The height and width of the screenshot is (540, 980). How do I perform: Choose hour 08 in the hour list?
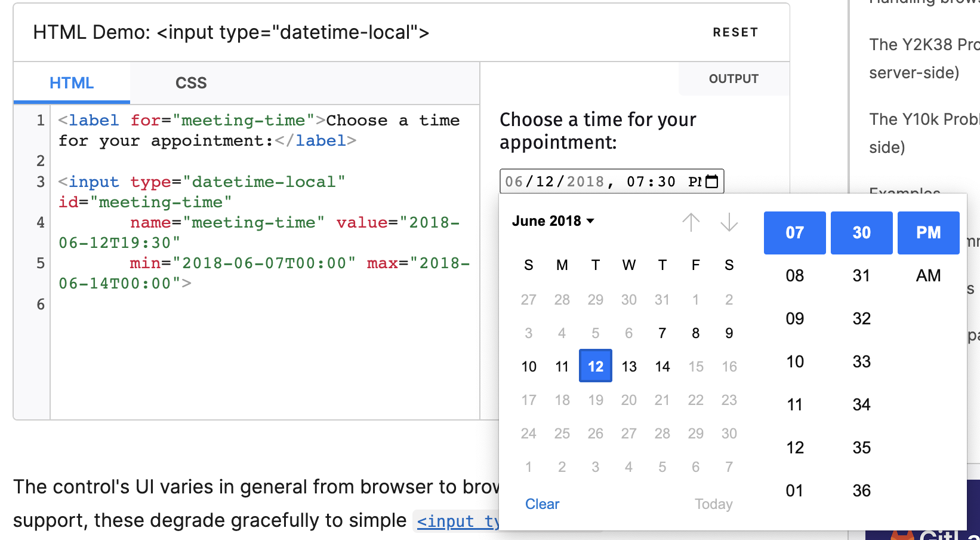coord(794,275)
